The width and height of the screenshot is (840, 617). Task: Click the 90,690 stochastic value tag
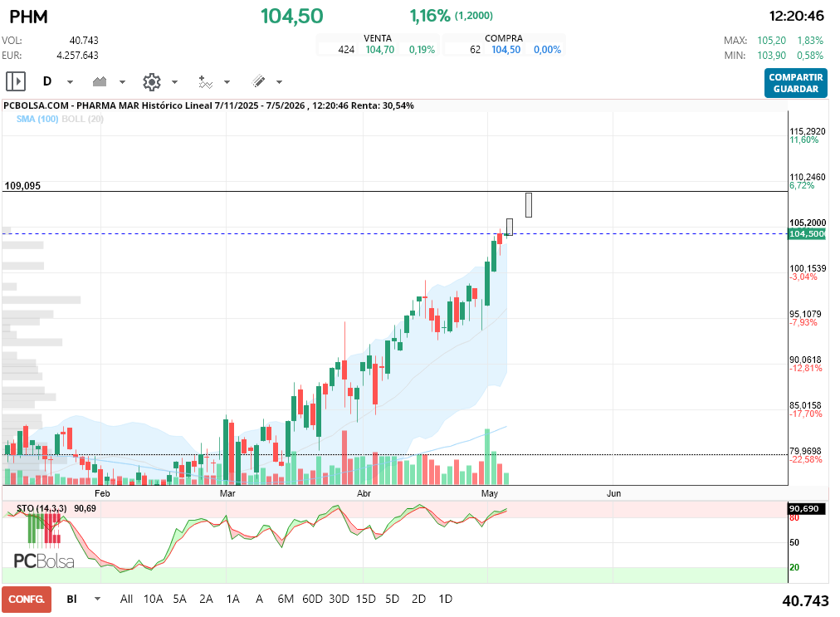pyautogui.click(x=806, y=509)
